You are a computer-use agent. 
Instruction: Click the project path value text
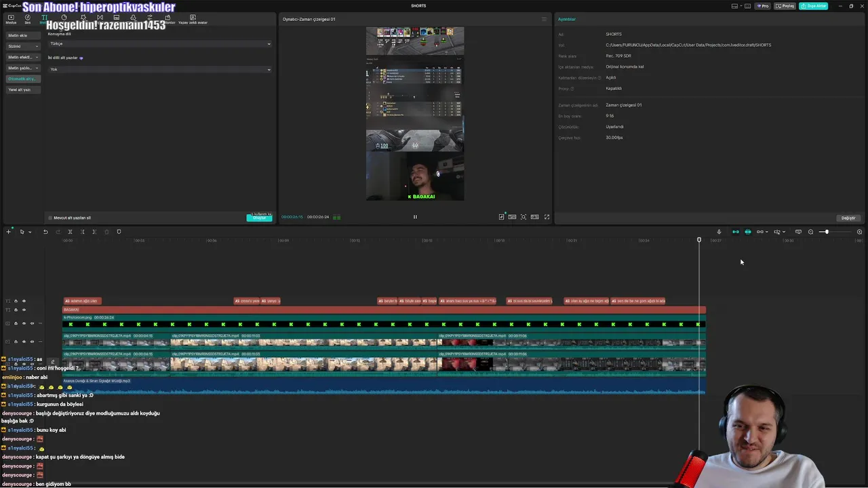(688, 45)
